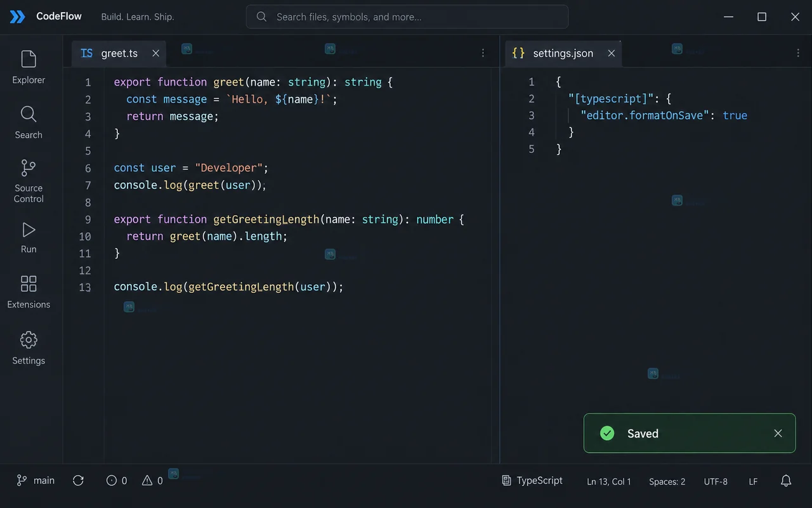Click line number 3 in settings.json
This screenshot has width=812, height=508.
(x=532, y=115)
